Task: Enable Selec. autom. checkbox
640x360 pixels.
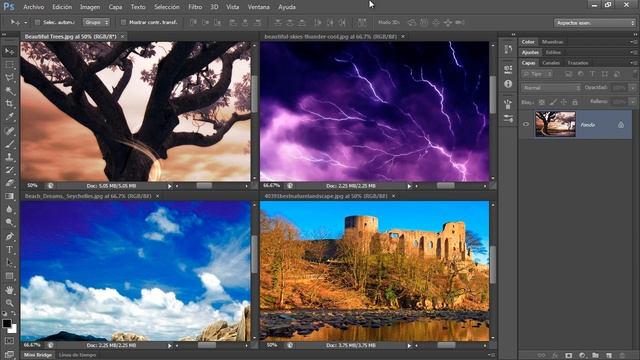Action: pyautogui.click(x=37, y=22)
